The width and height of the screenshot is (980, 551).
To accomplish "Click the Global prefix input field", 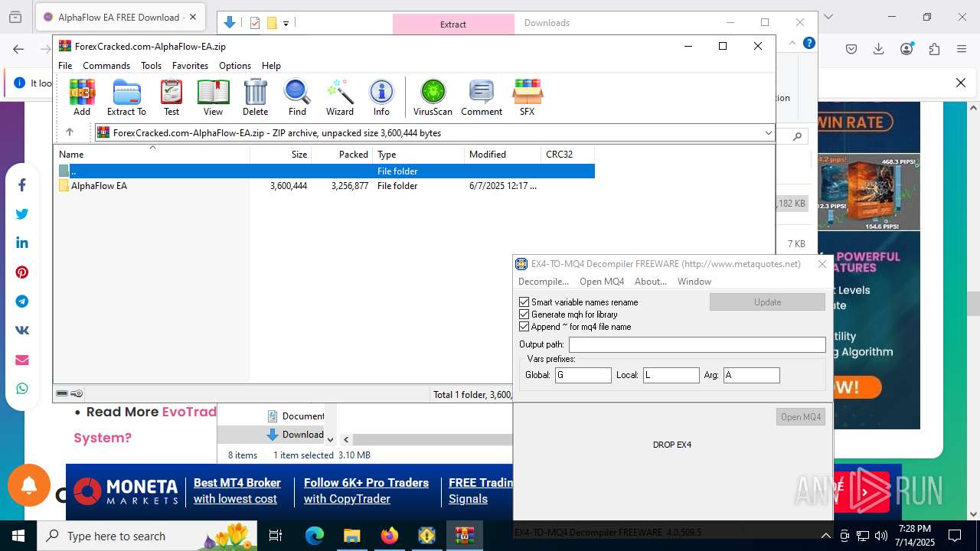I will click(583, 375).
